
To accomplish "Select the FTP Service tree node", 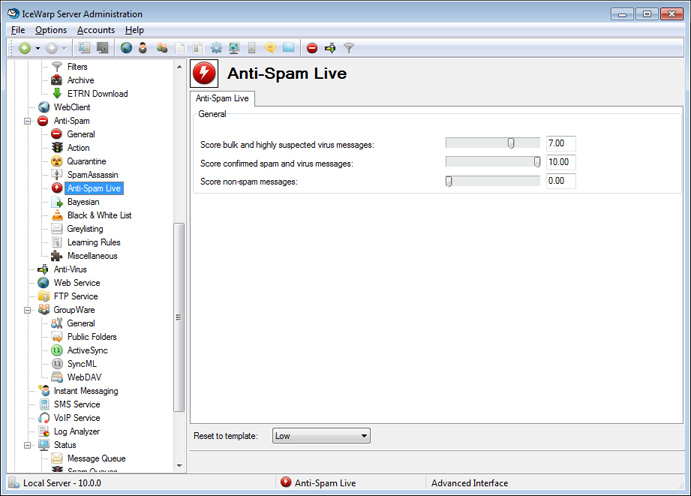I will coord(75,296).
